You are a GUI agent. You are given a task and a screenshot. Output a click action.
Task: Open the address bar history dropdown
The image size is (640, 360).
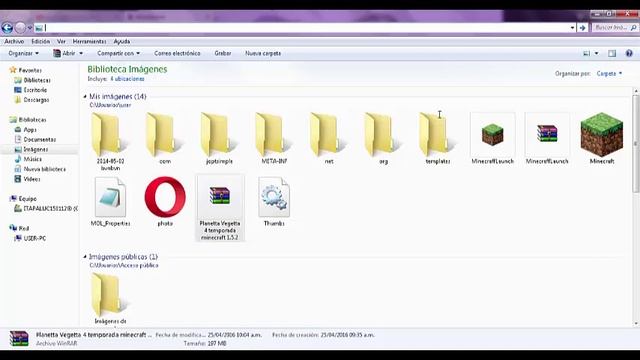pyautogui.click(x=572, y=28)
